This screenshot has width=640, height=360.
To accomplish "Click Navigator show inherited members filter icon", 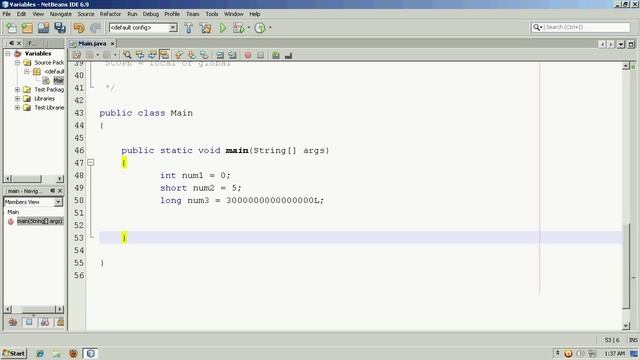I will click(x=13, y=322).
